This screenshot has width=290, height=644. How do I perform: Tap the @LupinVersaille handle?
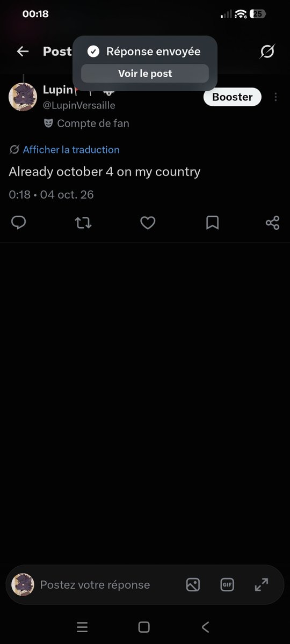click(x=79, y=106)
